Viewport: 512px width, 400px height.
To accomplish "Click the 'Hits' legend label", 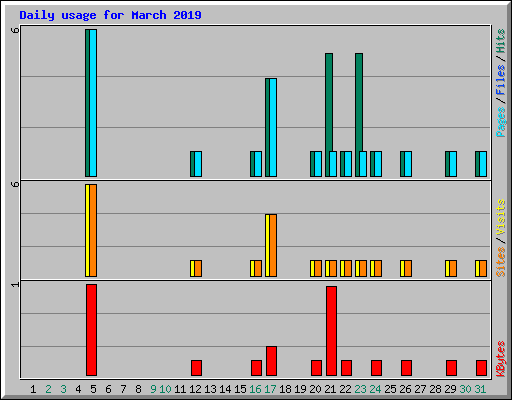I will pyautogui.click(x=501, y=41).
